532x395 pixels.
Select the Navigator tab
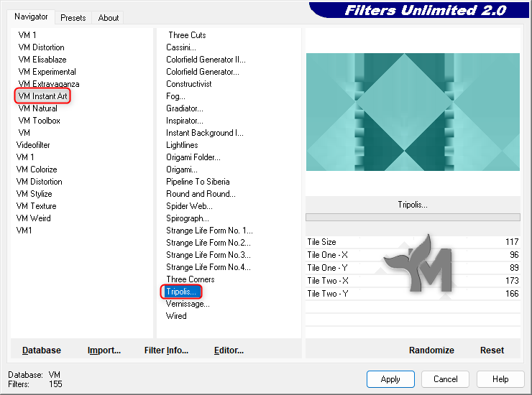31,17
